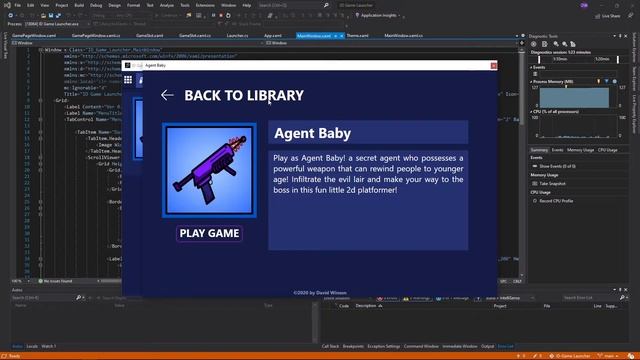Switch to CPU Usage tab
This screenshot has width=640, height=360.
[607, 150]
